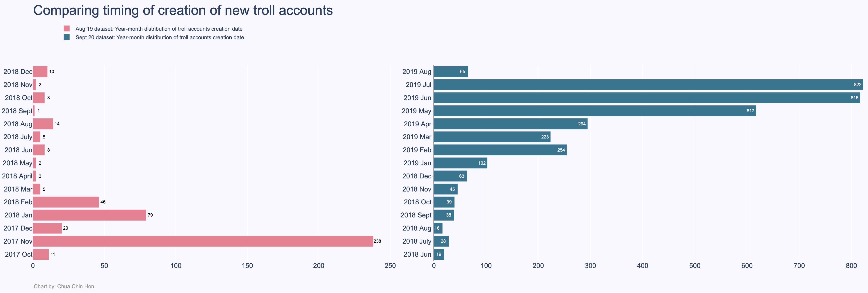
Task: Click the 2018 Dec axis label on right chart
Action: point(417,176)
